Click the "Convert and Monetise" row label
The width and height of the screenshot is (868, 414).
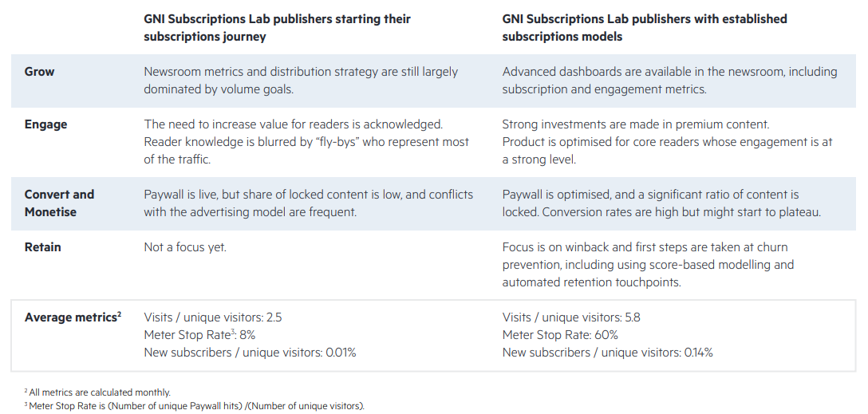pyautogui.click(x=59, y=203)
